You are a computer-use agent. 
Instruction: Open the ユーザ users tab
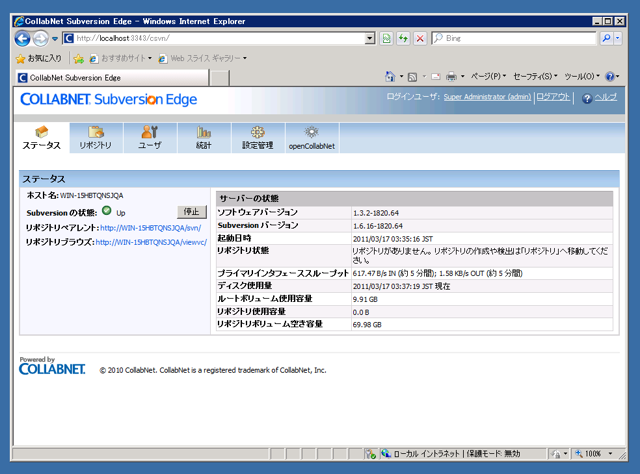pos(150,138)
